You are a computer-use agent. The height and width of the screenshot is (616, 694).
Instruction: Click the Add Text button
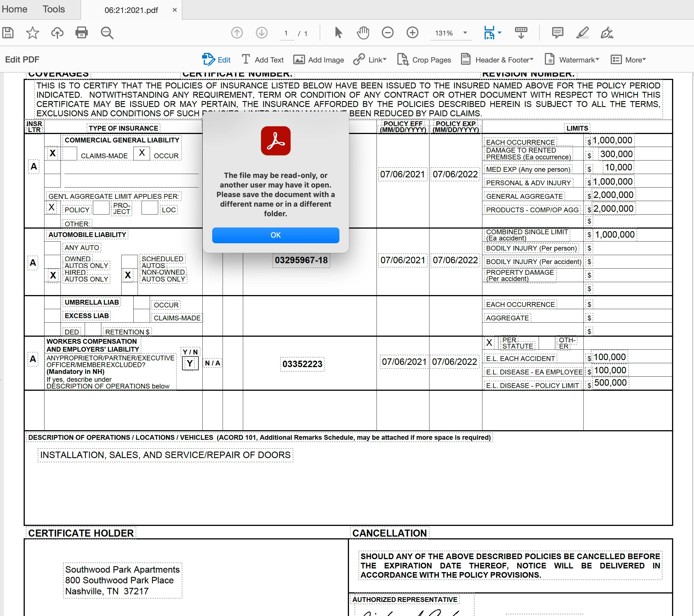pyautogui.click(x=263, y=60)
